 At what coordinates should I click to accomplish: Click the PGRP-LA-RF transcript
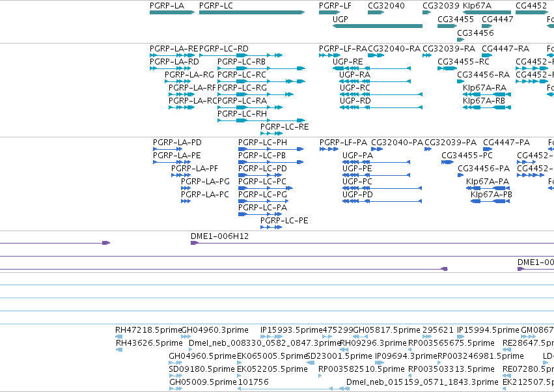[x=182, y=94]
